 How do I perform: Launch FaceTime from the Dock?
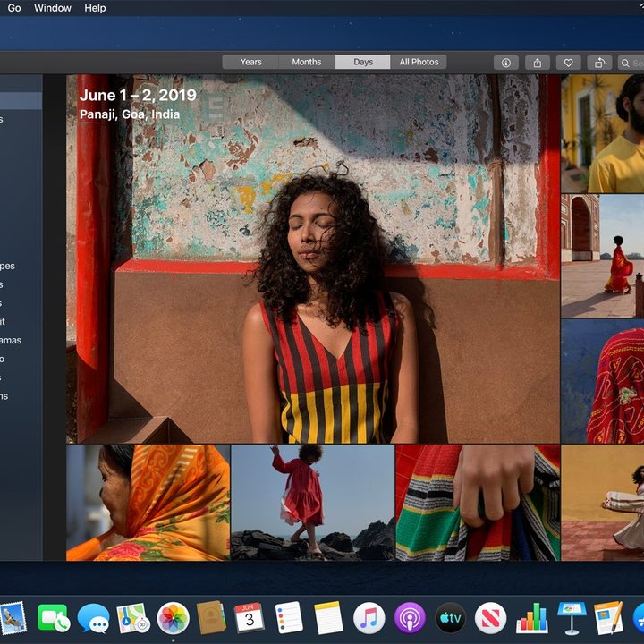(54, 618)
